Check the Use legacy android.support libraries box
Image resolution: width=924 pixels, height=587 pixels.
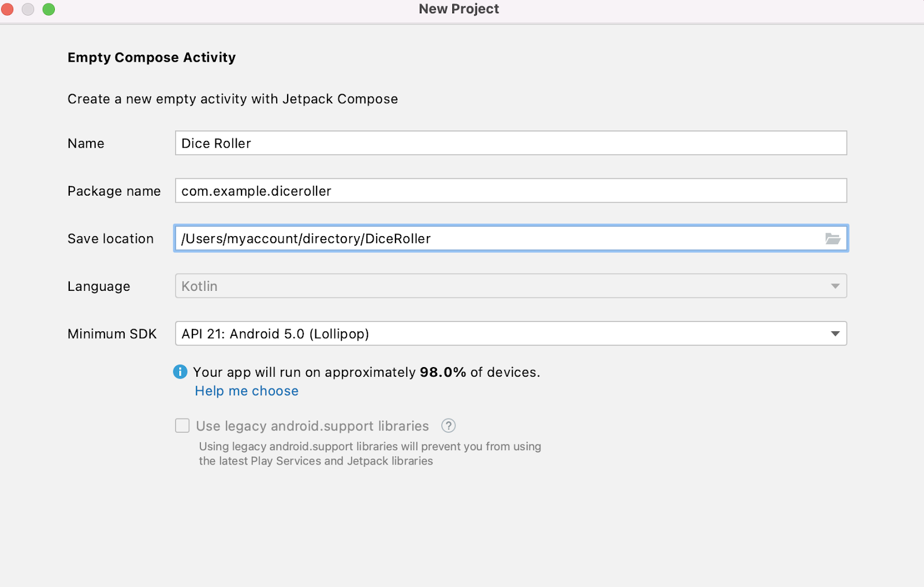(182, 425)
